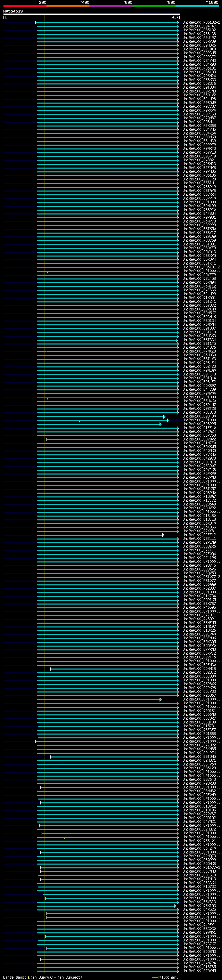Open the UniRef100_Q43821 entry
222x980 pixels.
[199, 160]
